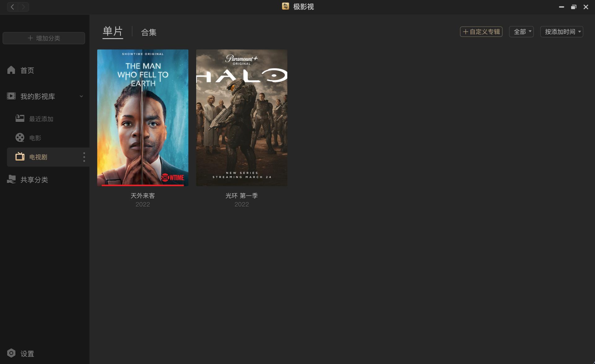Open 最近添加 via its sidebar icon
The height and width of the screenshot is (364, 595).
[20, 118]
